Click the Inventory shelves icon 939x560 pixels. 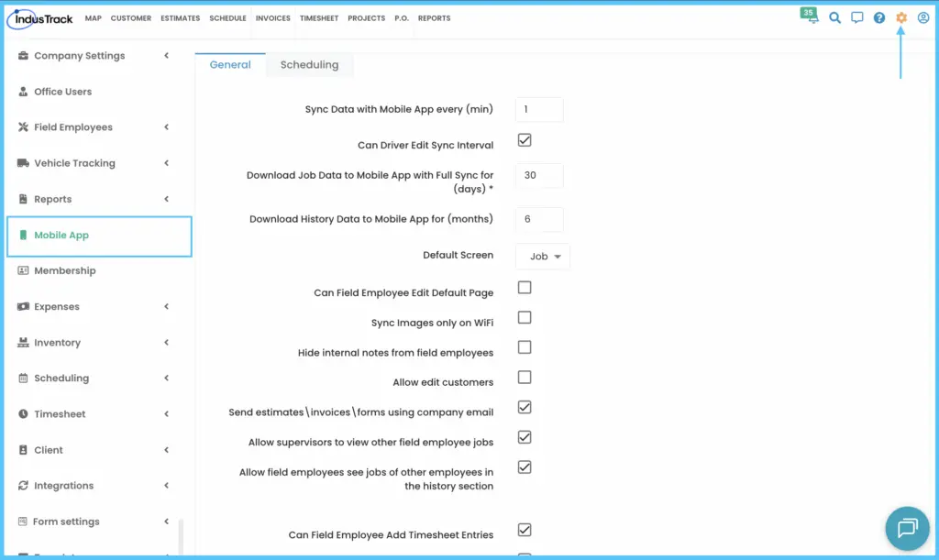pos(23,342)
